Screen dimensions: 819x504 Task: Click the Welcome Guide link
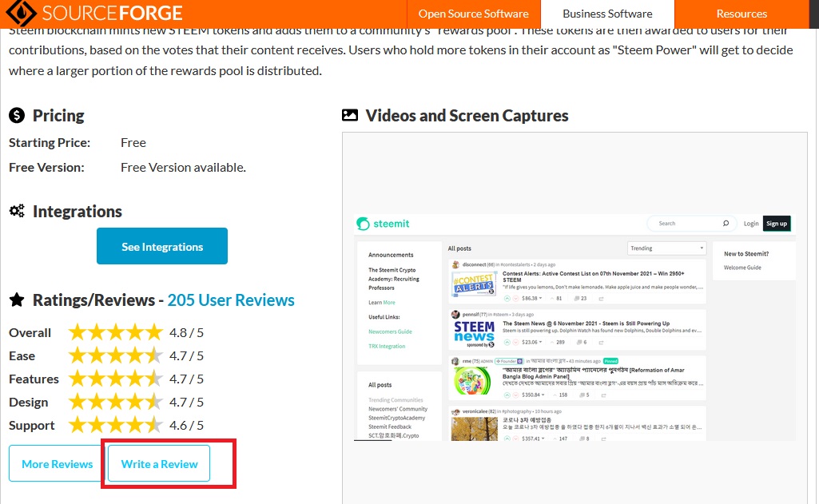pyautogui.click(x=742, y=268)
